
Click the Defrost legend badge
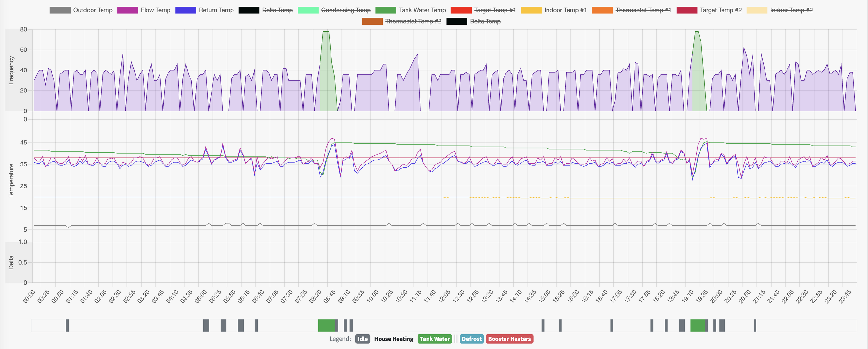click(x=472, y=339)
